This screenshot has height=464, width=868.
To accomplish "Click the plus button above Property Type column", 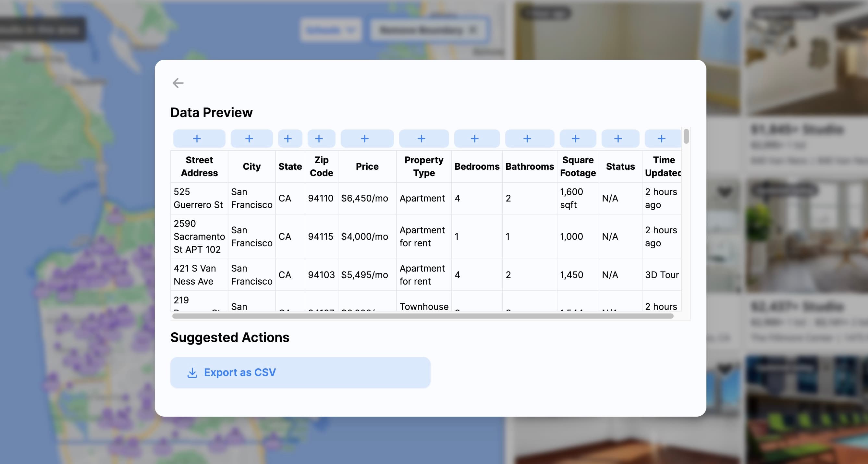I will pos(423,139).
